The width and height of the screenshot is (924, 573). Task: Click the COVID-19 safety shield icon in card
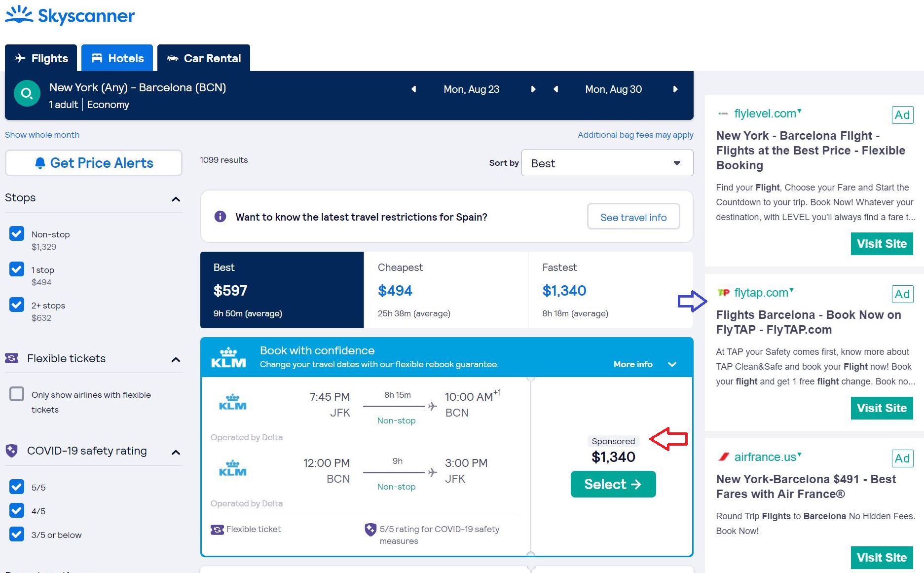(x=370, y=530)
